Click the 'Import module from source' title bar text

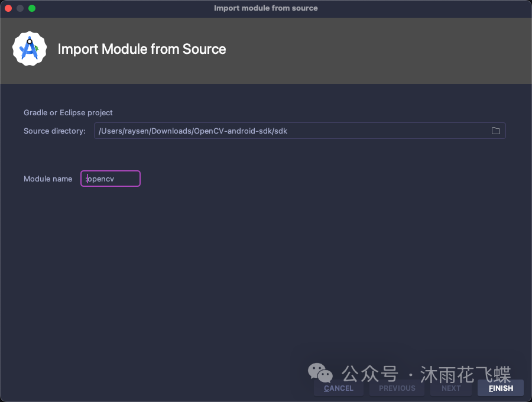coord(265,8)
